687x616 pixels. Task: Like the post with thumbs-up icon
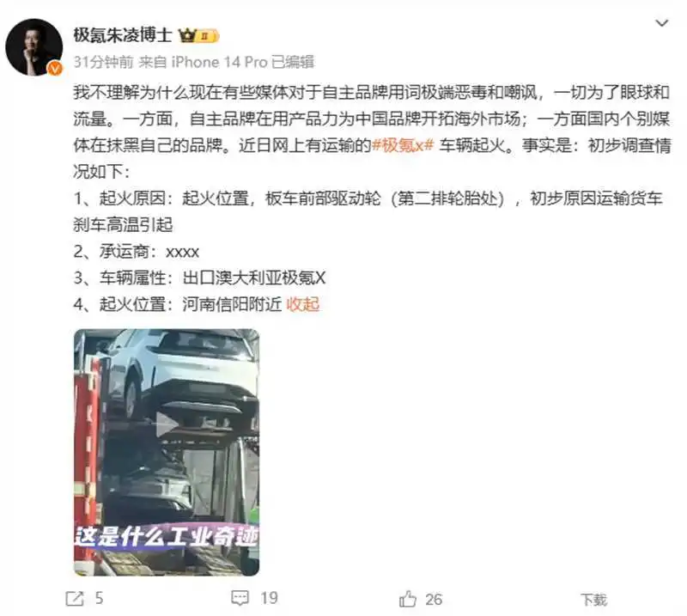407,599
